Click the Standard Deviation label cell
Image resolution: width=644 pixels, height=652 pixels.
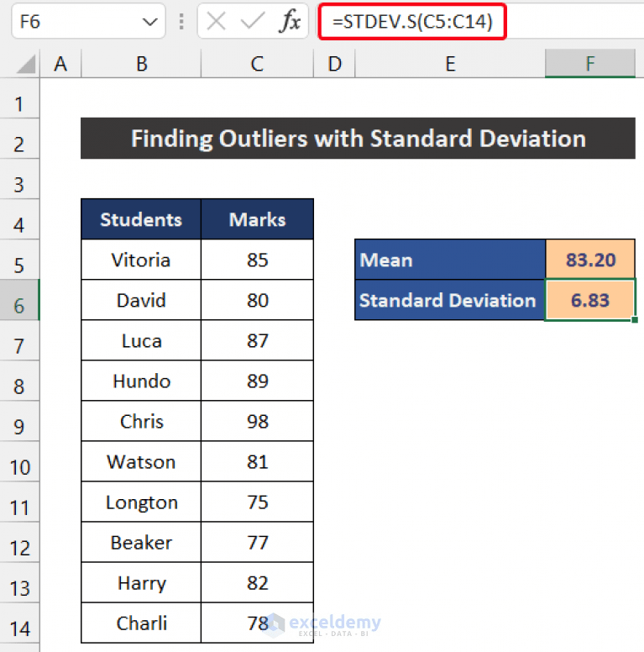(450, 300)
